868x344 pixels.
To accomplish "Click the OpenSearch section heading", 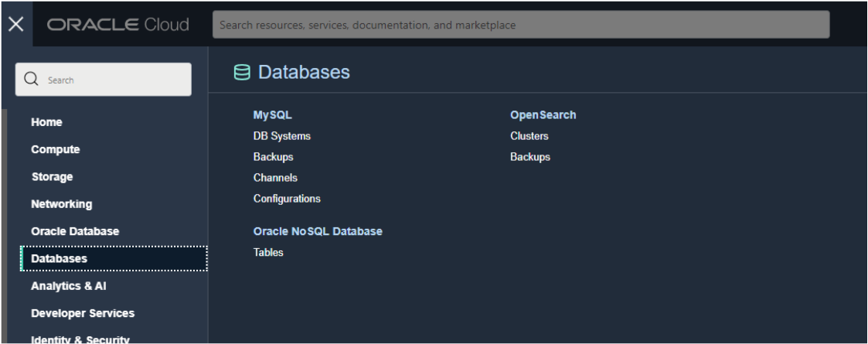I will (543, 115).
